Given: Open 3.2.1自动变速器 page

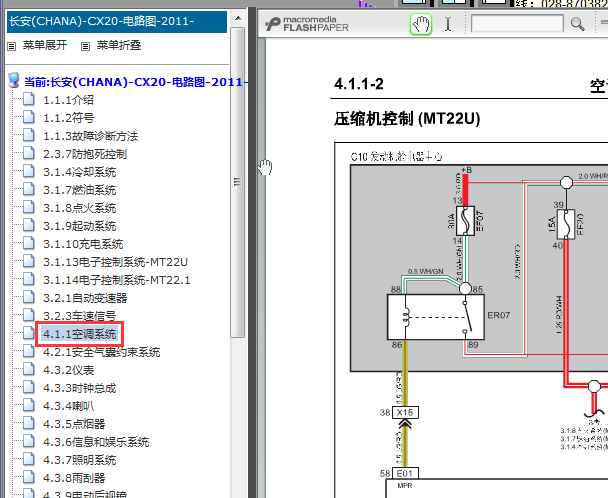Looking at the screenshot, I should (85, 298).
